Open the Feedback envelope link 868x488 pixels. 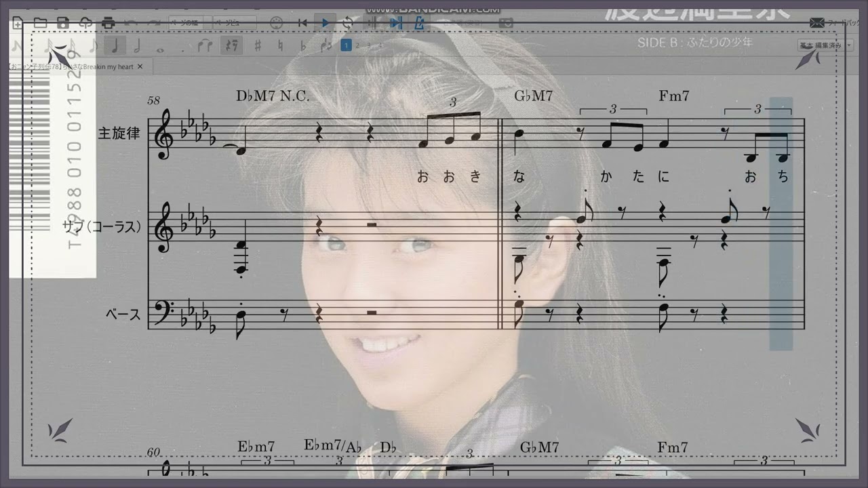[817, 22]
